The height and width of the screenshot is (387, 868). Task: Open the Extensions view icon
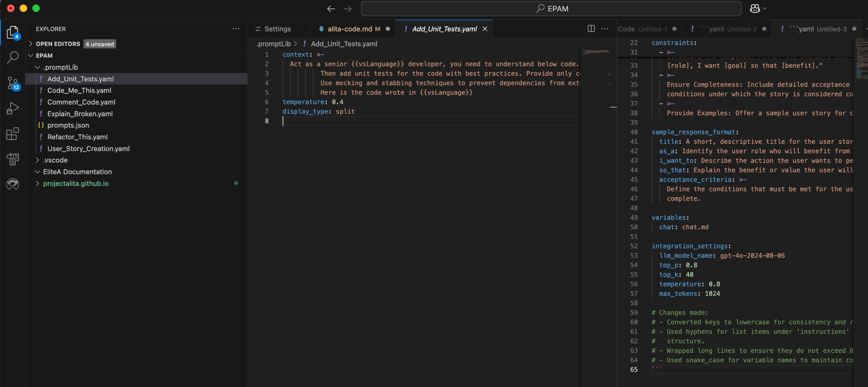click(12, 134)
